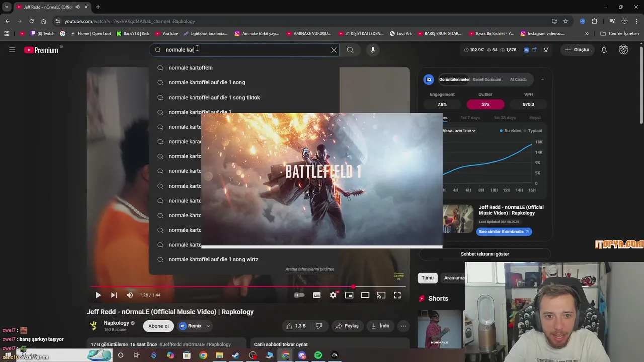
Task: Collapse the vidIQ panel chevron
Action: point(542,79)
